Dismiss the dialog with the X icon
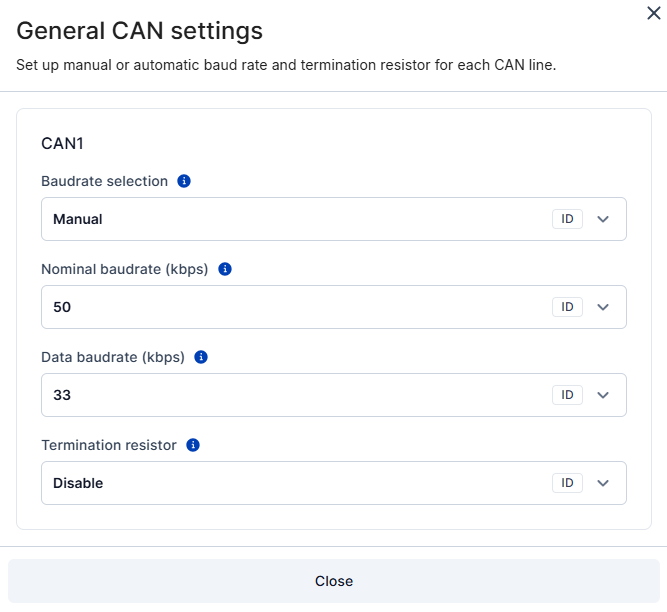The height and width of the screenshot is (612, 667). coord(653,12)
